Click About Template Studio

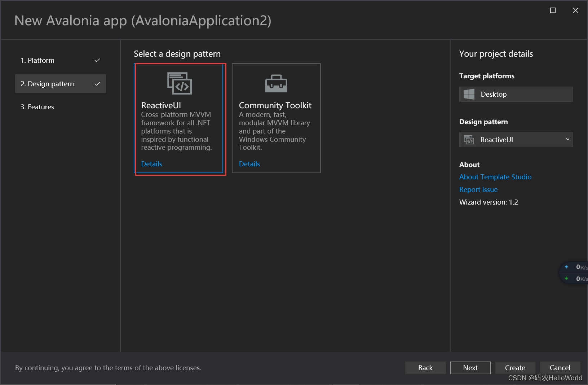(495, 177)
